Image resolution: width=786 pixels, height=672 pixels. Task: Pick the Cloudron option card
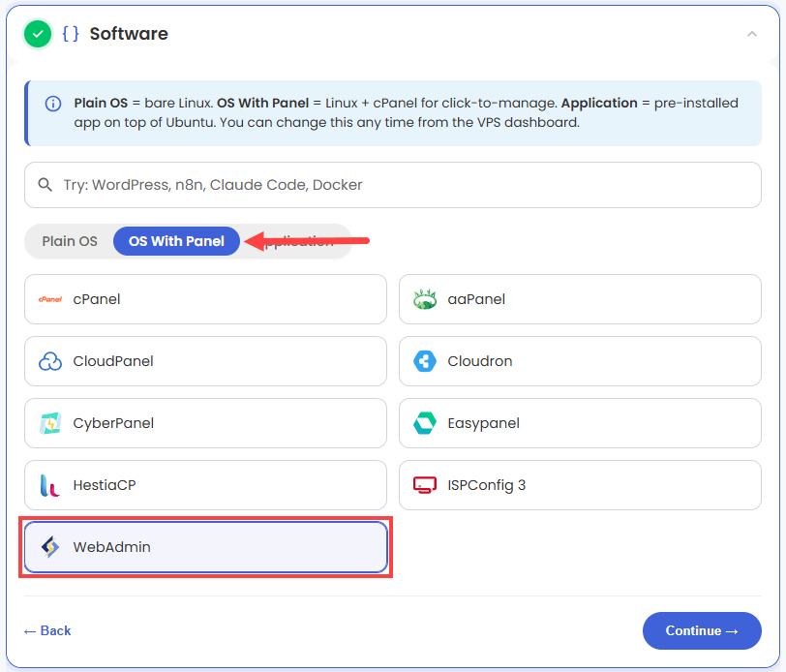[x=581, y=361]
